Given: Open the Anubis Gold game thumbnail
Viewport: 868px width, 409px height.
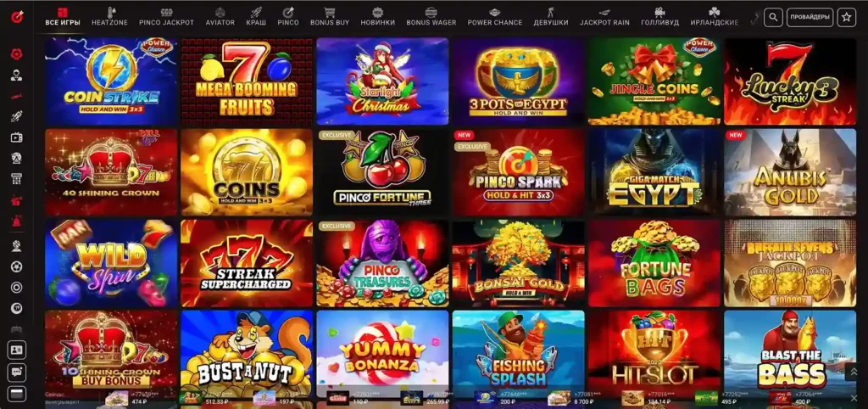Looking at the screenshot, I should click(790, 172).
